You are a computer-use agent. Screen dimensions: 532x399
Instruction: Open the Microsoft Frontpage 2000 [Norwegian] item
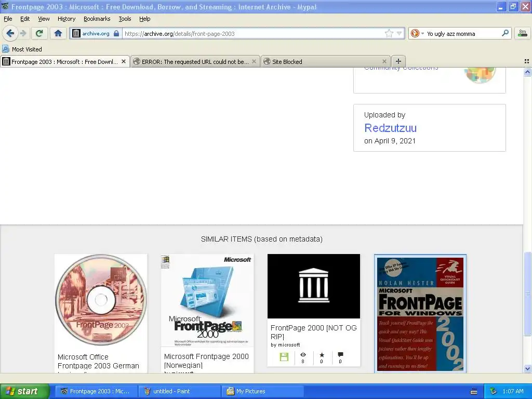206,361
